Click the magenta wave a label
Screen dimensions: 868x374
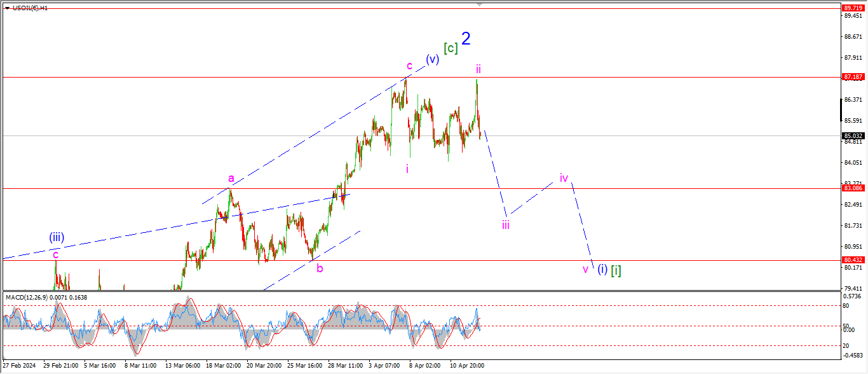click(x=231, y=179)
